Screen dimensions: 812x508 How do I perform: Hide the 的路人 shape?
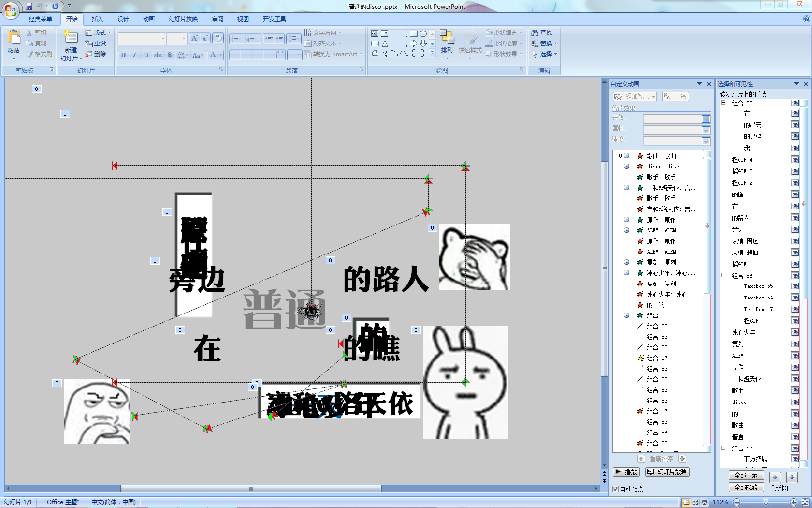click(x=795, y=218)
